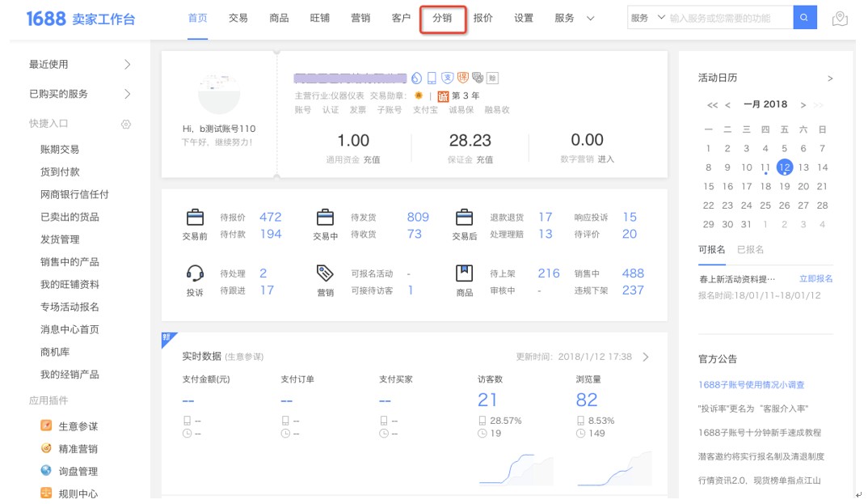This screenshot has width=868, height=504.
Task: Go to next month in calendar
Action: (x=803, y=104)
